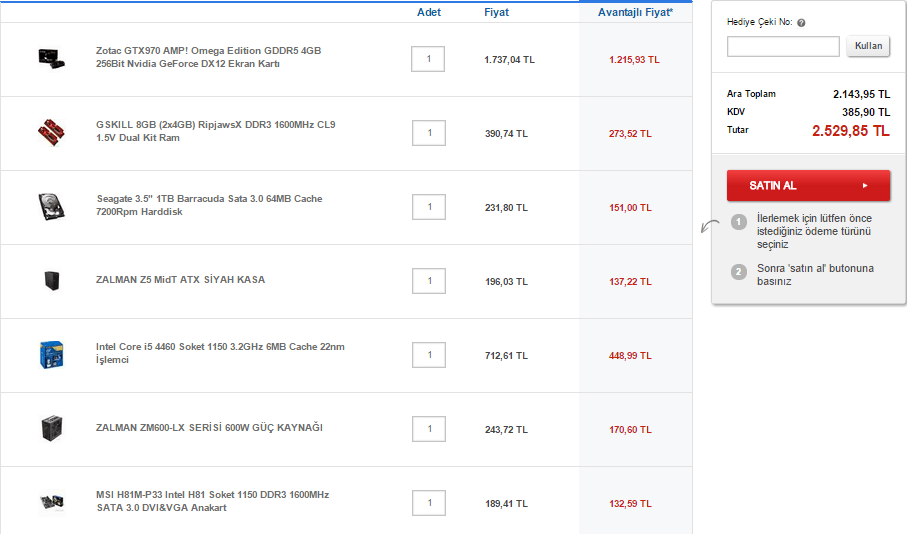Focus the gift voucher number input field
The height and width of the screenshot is (534, 907).
coord(783,46)
